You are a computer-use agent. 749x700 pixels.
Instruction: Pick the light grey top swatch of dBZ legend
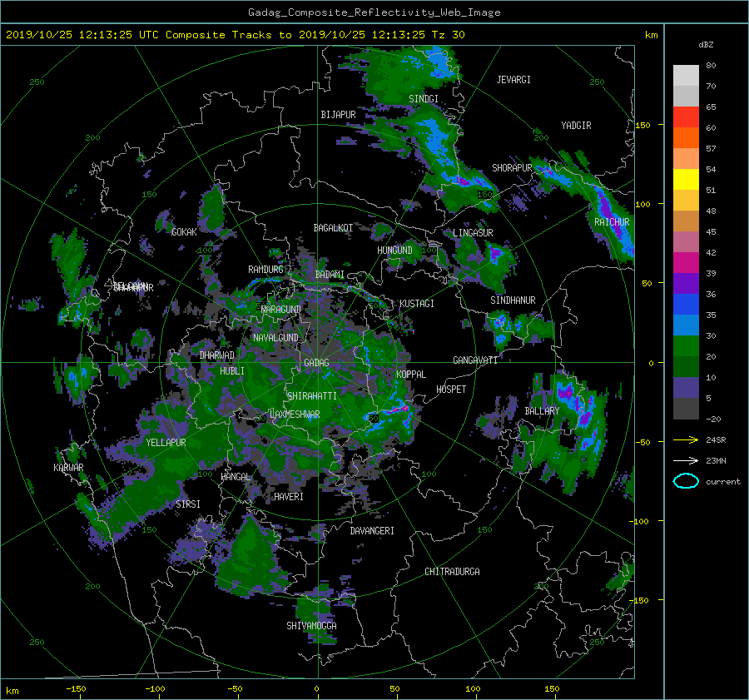[x=686, y=75]
